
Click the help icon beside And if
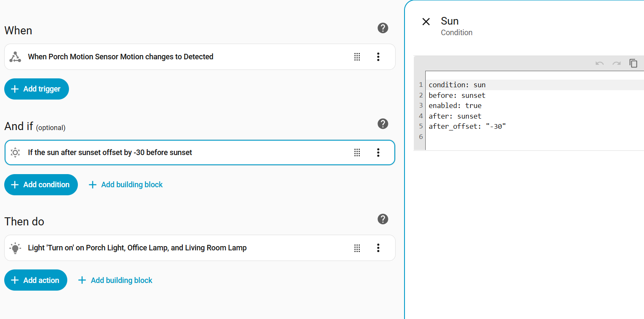(383, 124)
